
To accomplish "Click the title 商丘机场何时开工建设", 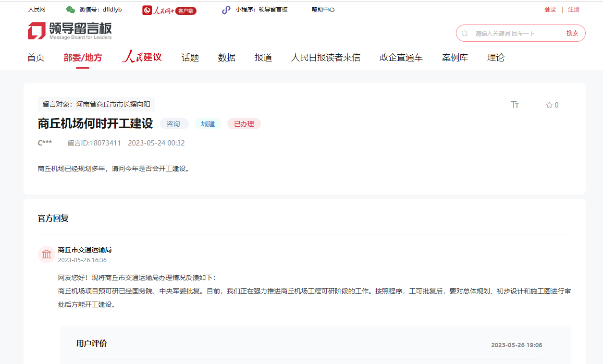I will [95, 123].
